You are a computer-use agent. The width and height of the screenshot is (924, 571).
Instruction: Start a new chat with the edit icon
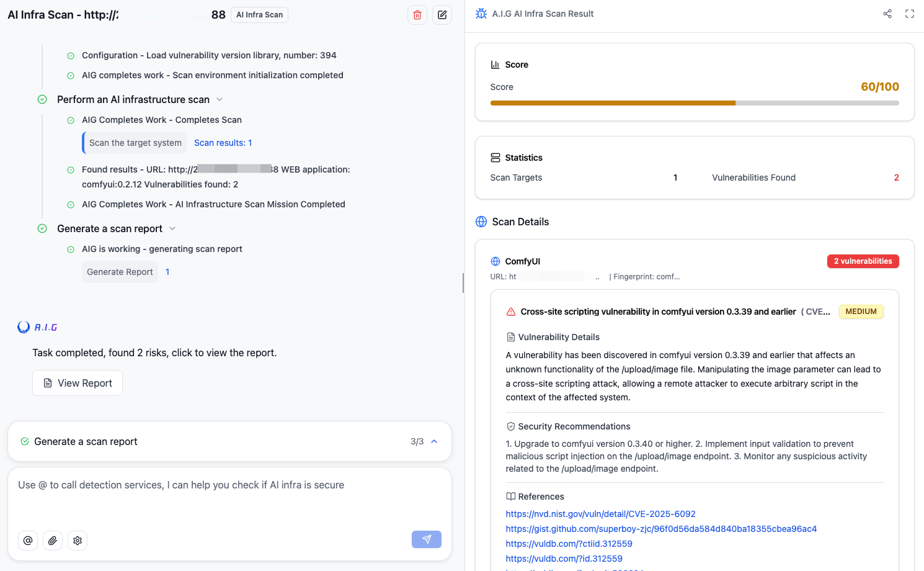[442, 15]
